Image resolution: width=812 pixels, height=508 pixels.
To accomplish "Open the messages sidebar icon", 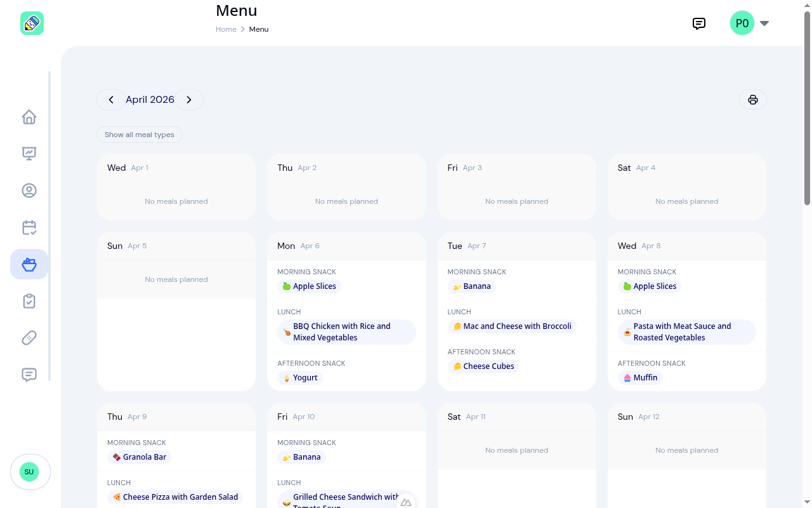I will click(29, 375).
